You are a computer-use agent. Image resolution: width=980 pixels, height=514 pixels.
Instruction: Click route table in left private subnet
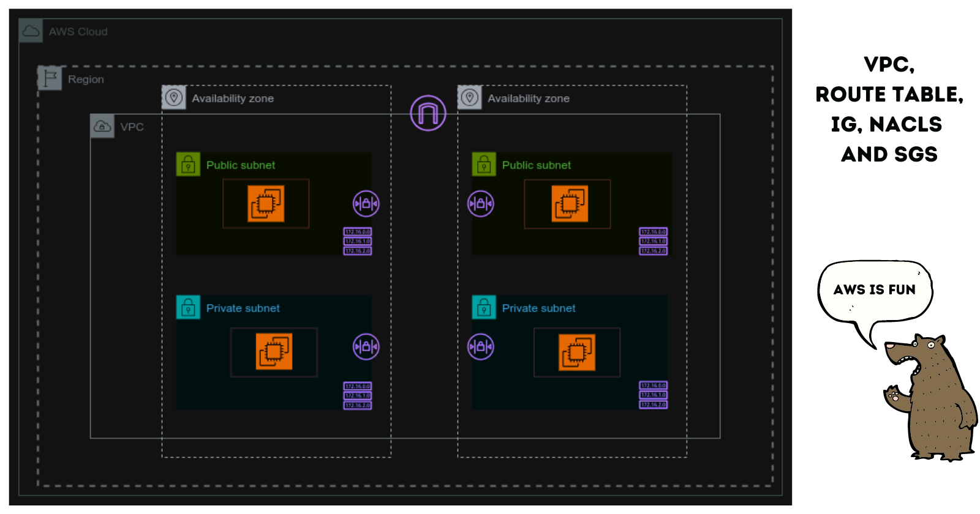tap(358, 396)
